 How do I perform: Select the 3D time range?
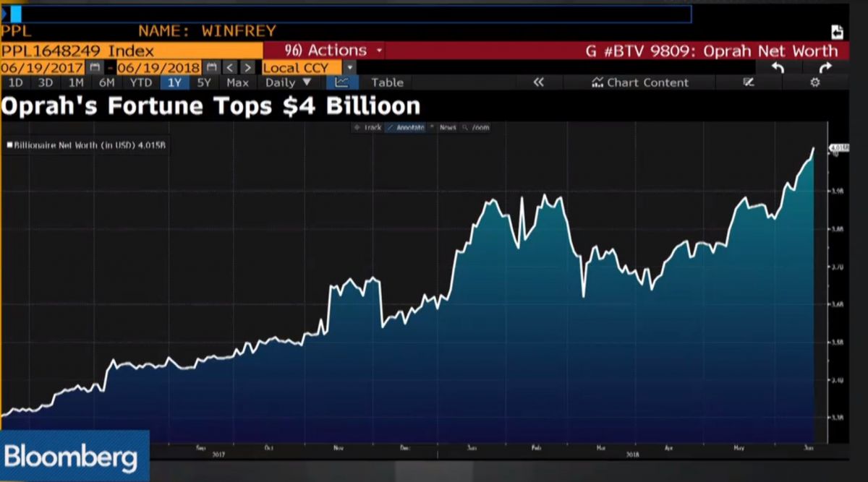pyautogui.click(x=46, y=82)
